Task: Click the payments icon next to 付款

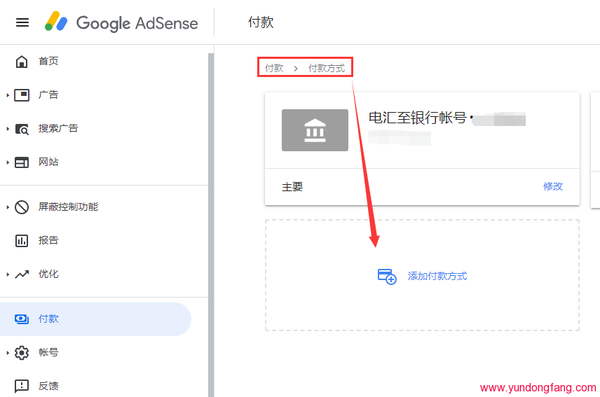Action: (21, 319)
